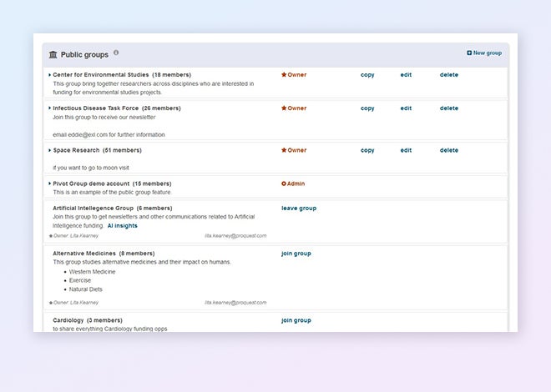
Task: Open the AI insights link
Action: [123, 225]
